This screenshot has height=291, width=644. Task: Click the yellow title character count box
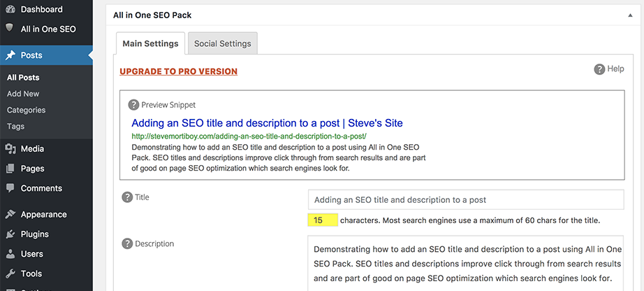point(323,220)
